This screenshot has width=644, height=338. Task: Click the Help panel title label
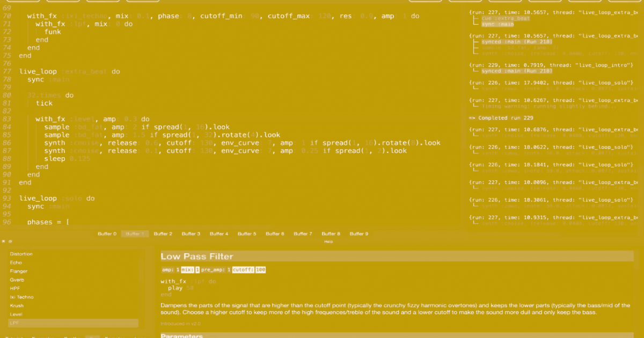coord(328,242)
